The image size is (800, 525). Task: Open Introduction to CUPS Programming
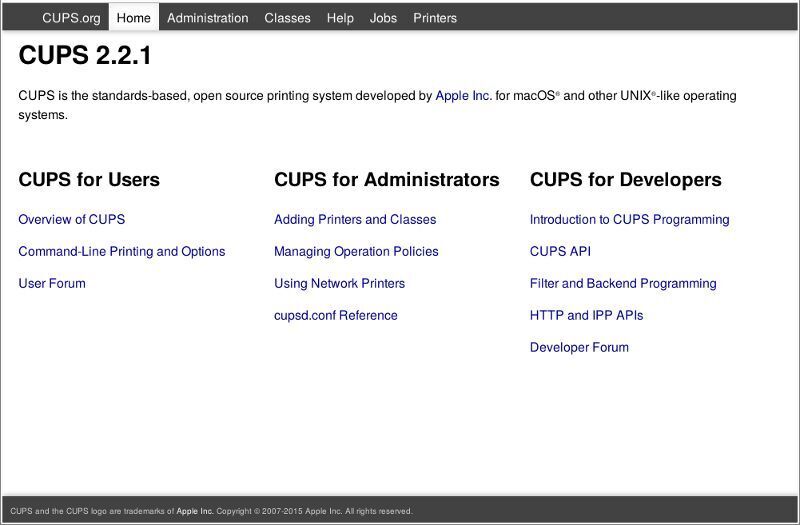629,219
